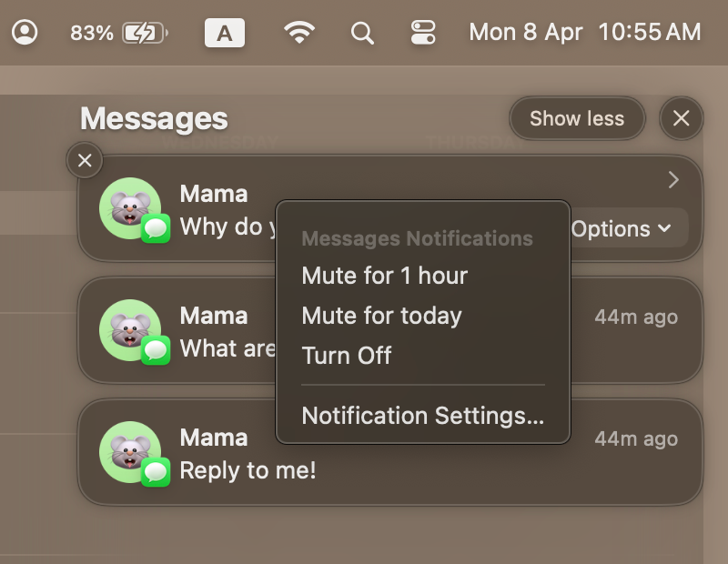Click the Wi-Fi icon in menu bar
This screenshot has width=728, height=564.
click(298, 33)
